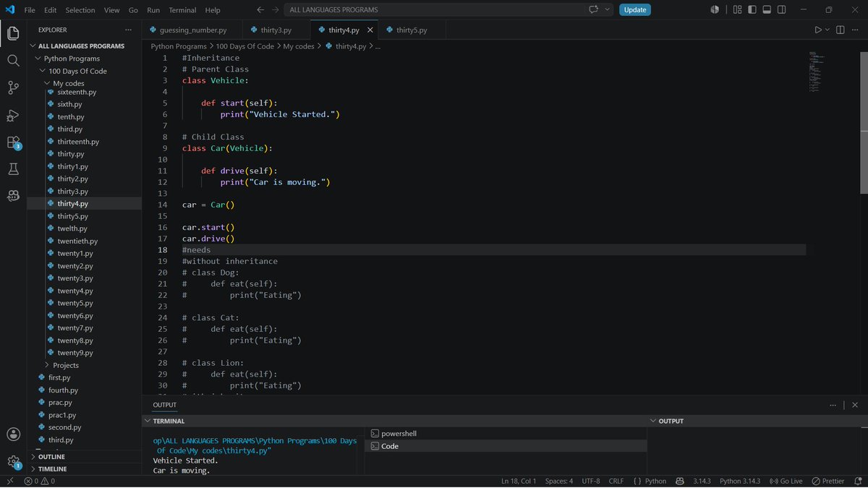
Task: Click the VS Code logo in title bar
Action: point(10,10)
